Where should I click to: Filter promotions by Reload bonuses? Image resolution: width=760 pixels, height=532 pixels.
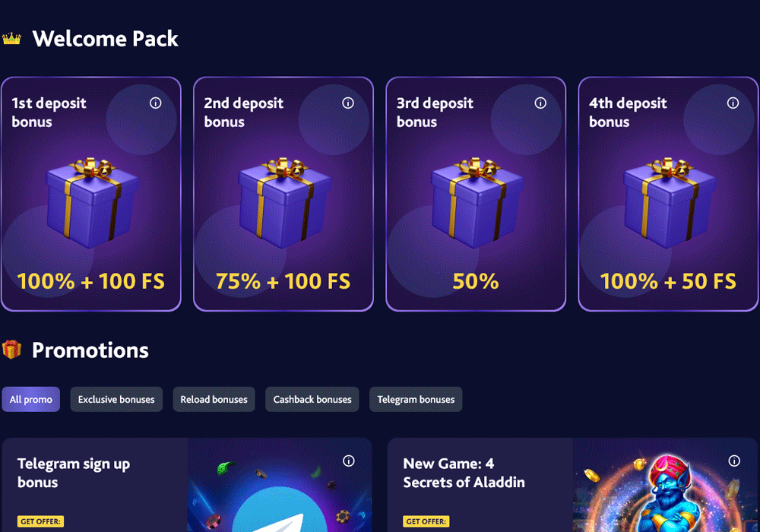(x=214, y=399)
